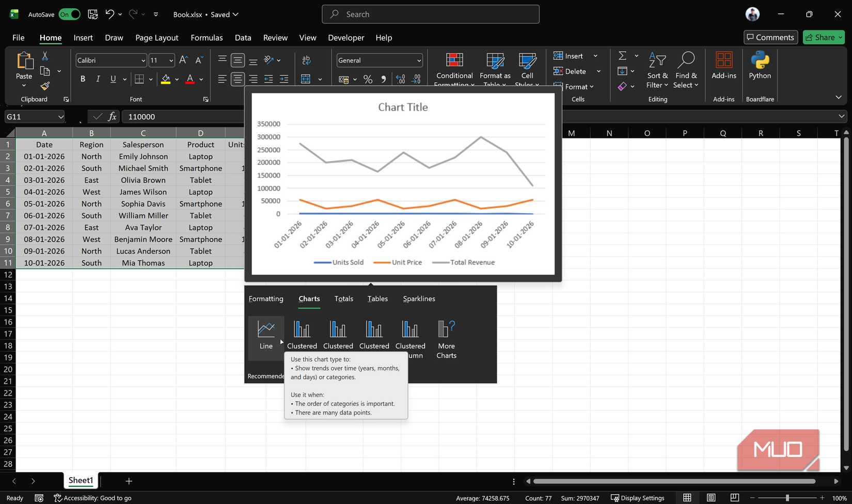This screenshot has height=504, width=852.
Task: Expand the Fill Color dropdown arrow
Action: [176, 79]
